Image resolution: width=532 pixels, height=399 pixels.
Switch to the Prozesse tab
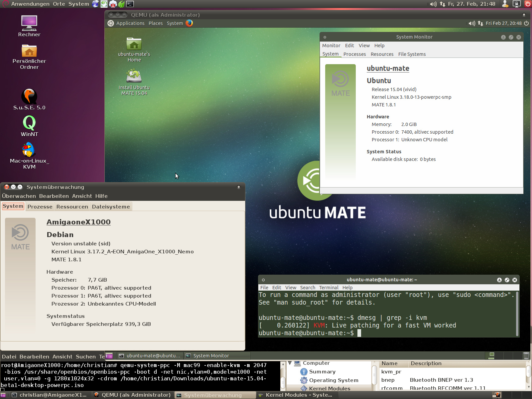pos(40,206)
